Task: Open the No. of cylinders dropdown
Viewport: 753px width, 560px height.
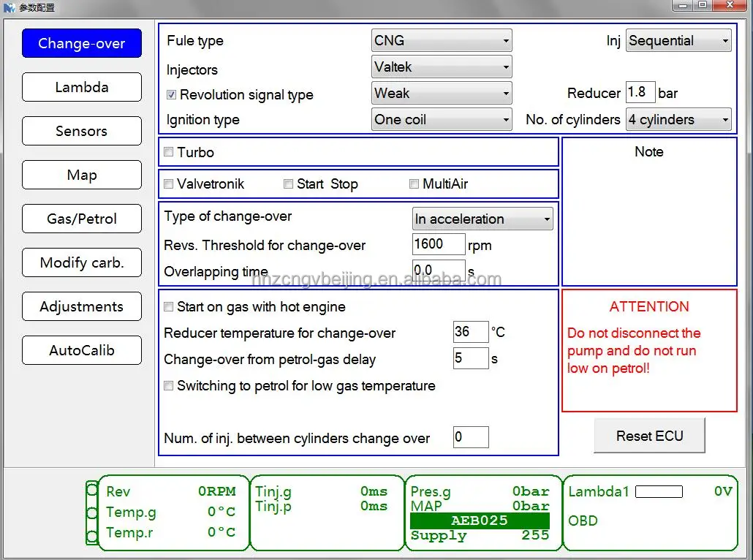Action: (678, 120)
